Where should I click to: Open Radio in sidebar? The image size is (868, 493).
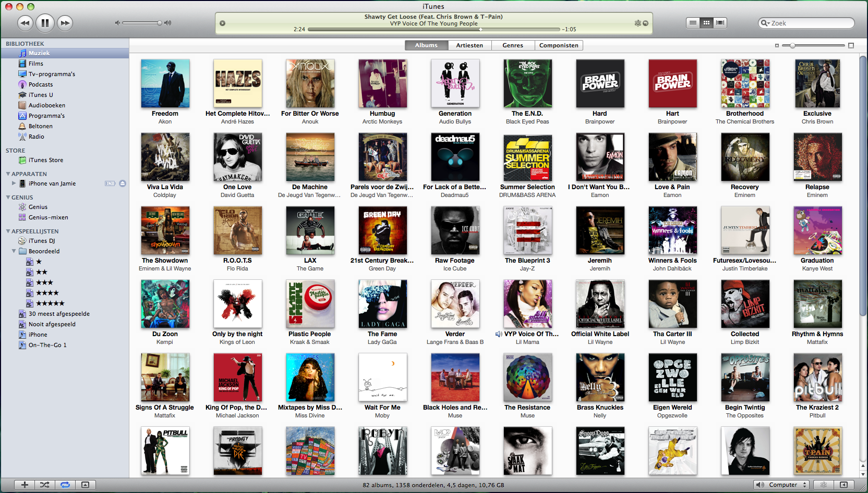click(65, 137)
